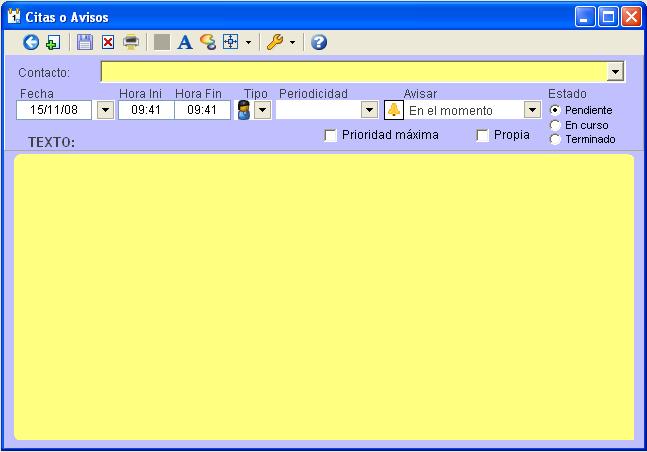
Task: Minimize the Citas o Avisos window
Action: point(585,17)
